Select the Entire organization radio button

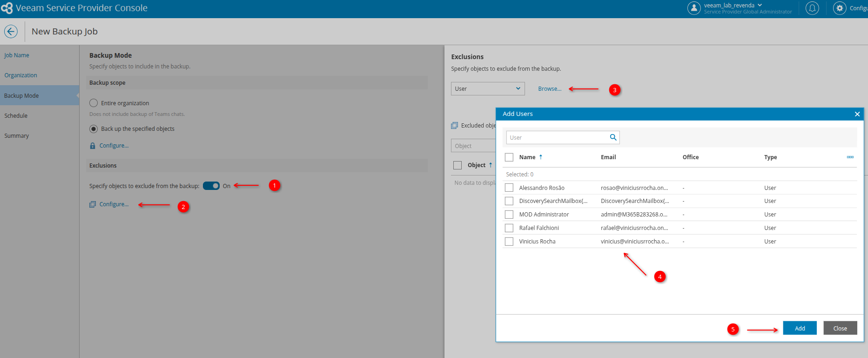pyautogui.click(x=94, y=103)
